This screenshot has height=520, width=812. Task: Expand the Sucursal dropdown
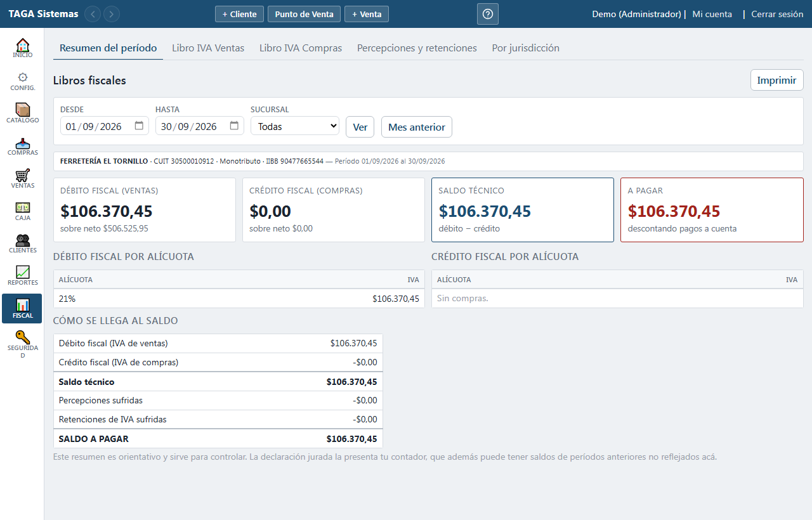point(295,126)
